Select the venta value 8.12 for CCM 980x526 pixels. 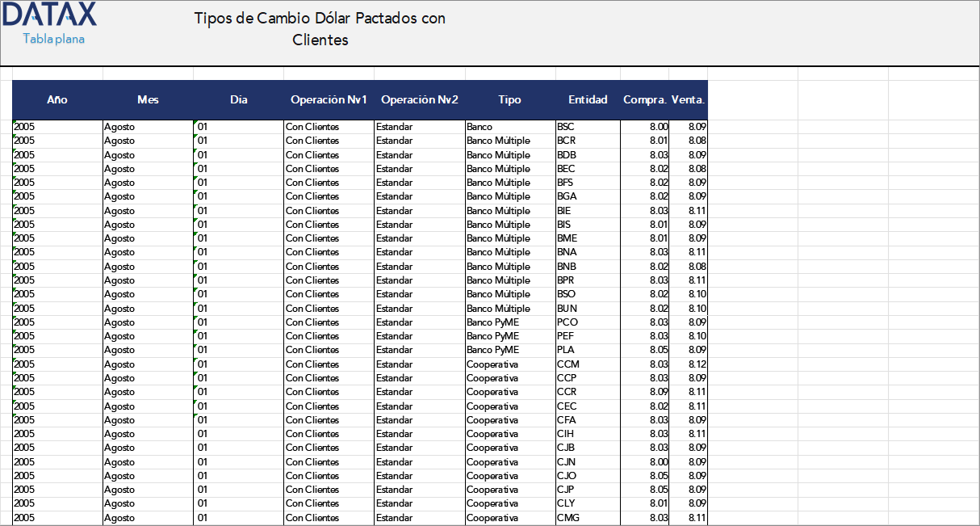click(x=697, y=364)
